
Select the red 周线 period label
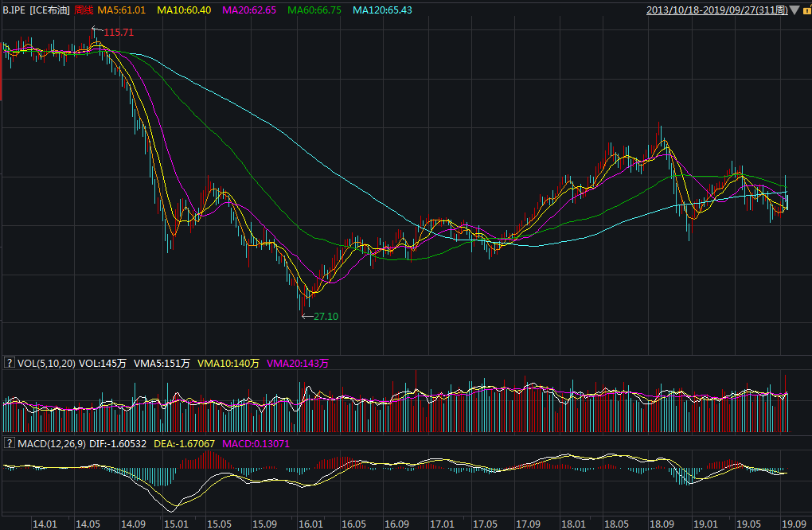(x=84, y=10)
